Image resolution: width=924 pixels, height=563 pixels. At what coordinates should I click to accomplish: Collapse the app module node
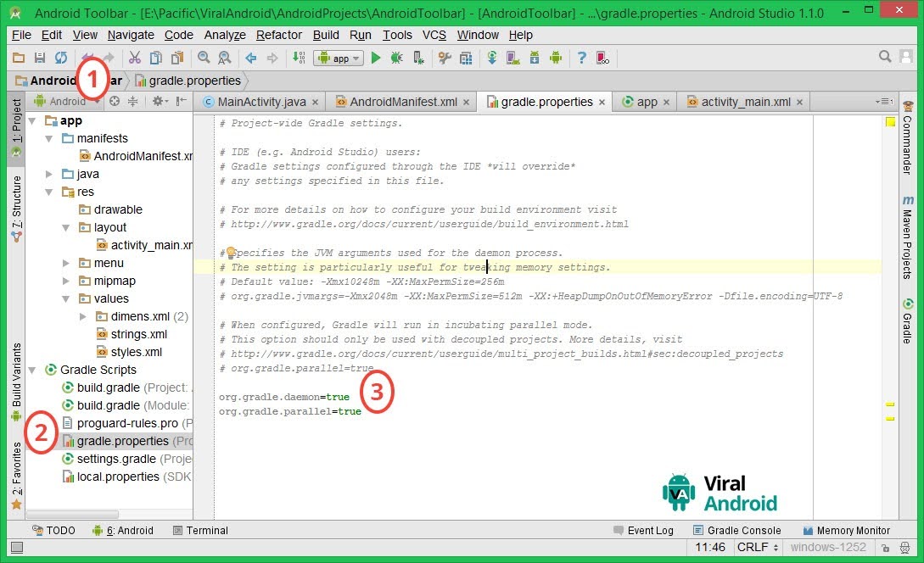(x=32, y=120)
